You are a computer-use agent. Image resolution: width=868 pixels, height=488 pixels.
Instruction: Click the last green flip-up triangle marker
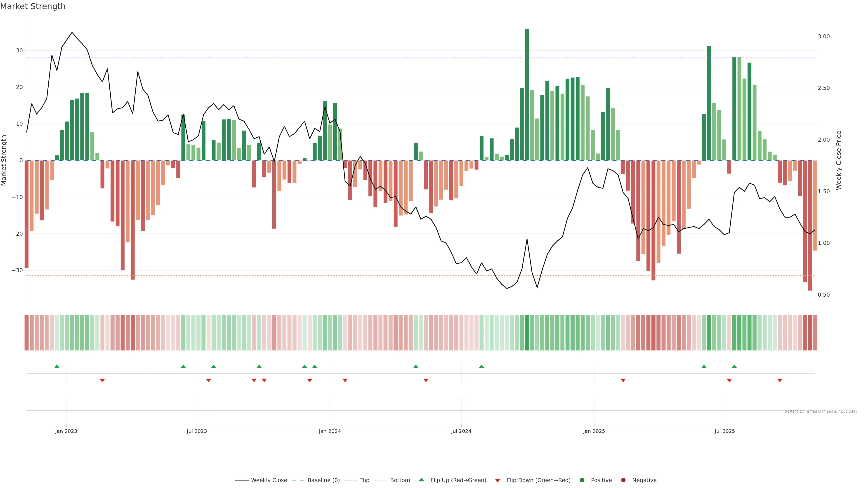734,366
